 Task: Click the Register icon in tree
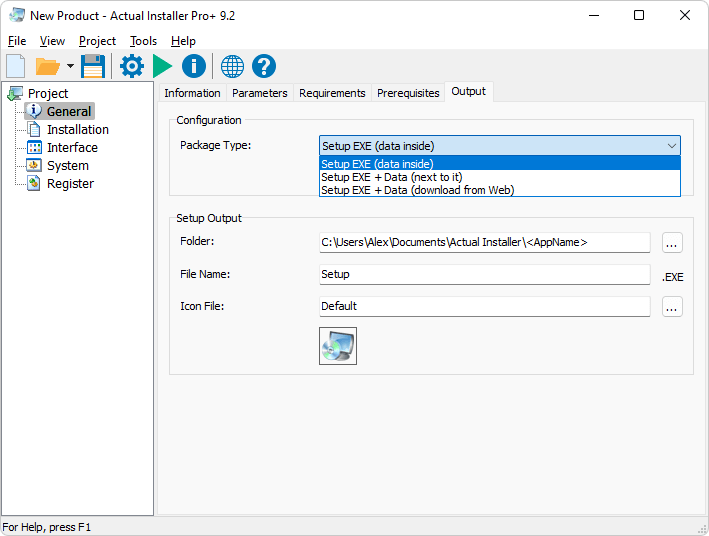click(34, 183)
